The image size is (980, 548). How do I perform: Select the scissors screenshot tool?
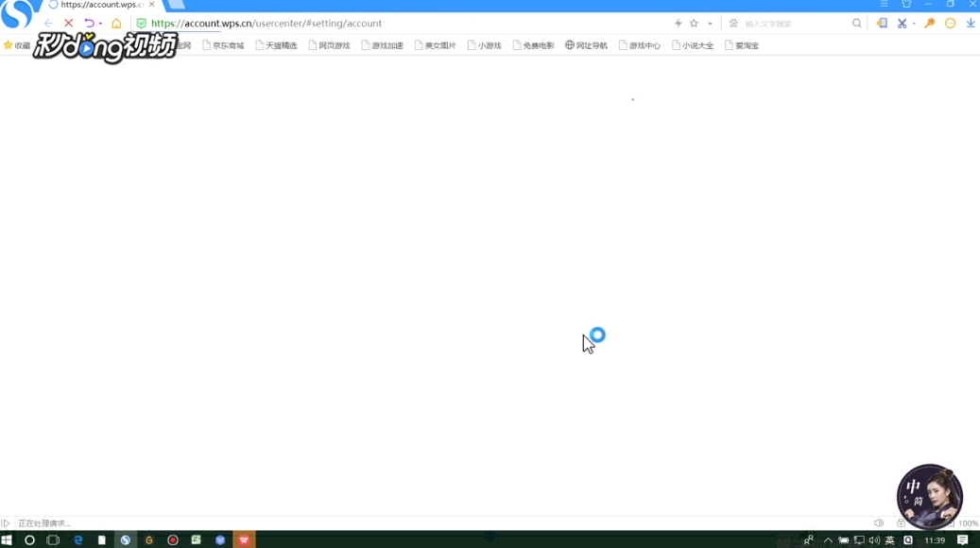point(902,23)
